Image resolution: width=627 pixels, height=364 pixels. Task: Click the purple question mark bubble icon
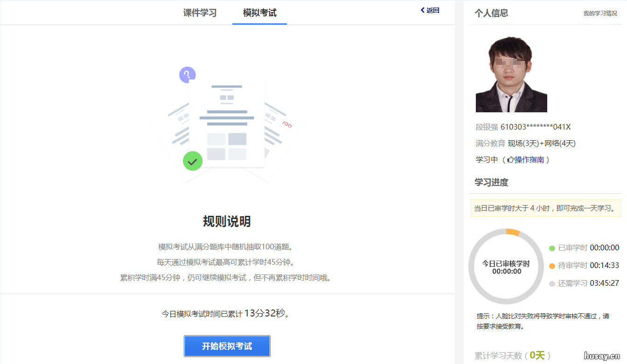pyautogui.click(x=187, y=74)
